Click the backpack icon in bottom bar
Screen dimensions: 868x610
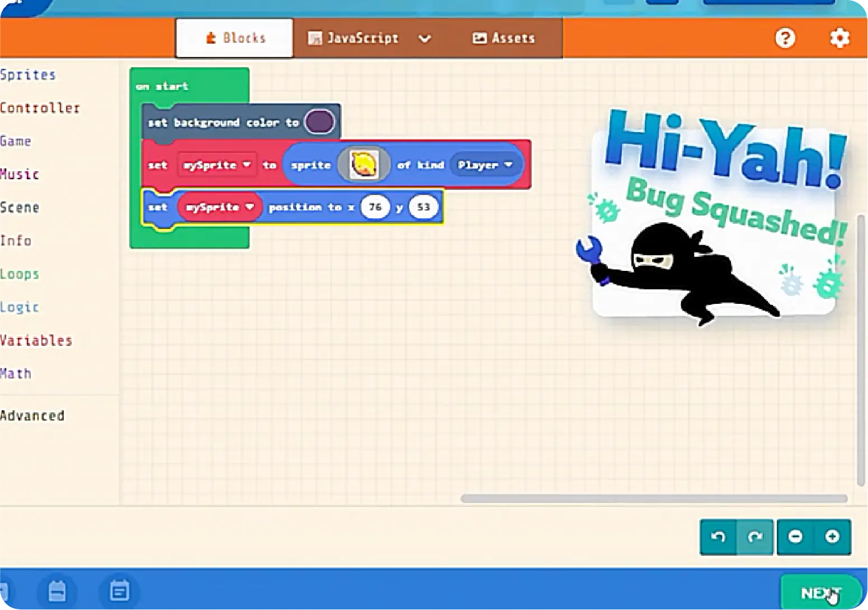pyautogui.click(x=57, y=591)
